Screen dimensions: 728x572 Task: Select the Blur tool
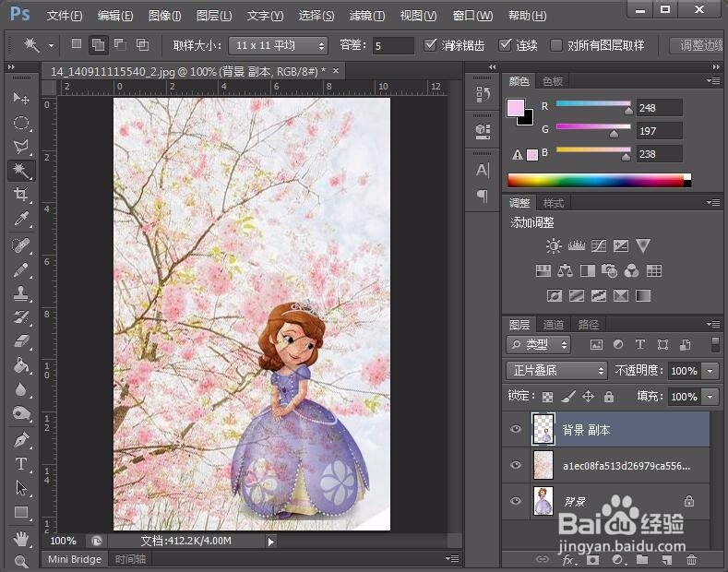point(21,389)
